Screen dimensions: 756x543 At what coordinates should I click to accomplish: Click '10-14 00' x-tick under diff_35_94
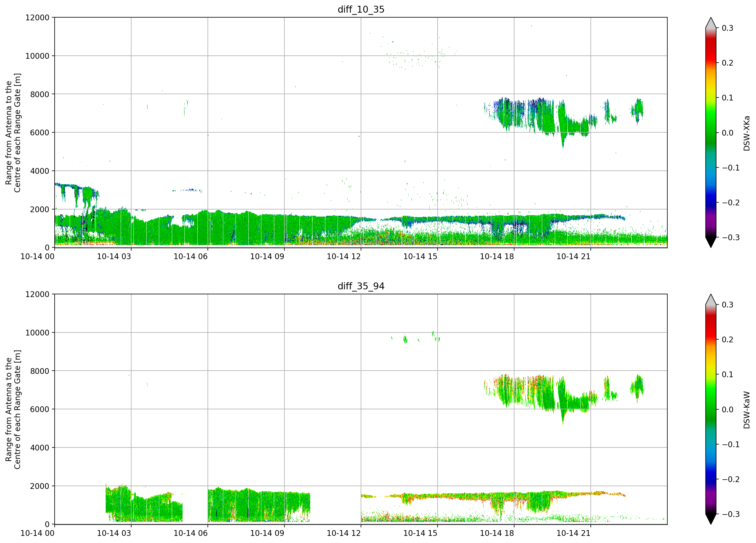click(x=37, y=533)
